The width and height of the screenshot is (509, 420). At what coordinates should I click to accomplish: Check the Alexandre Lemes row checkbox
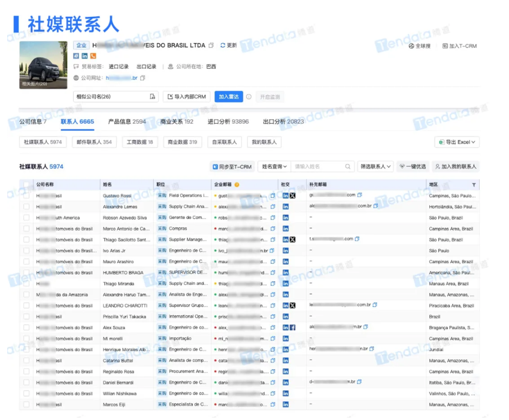coord(26,206)
